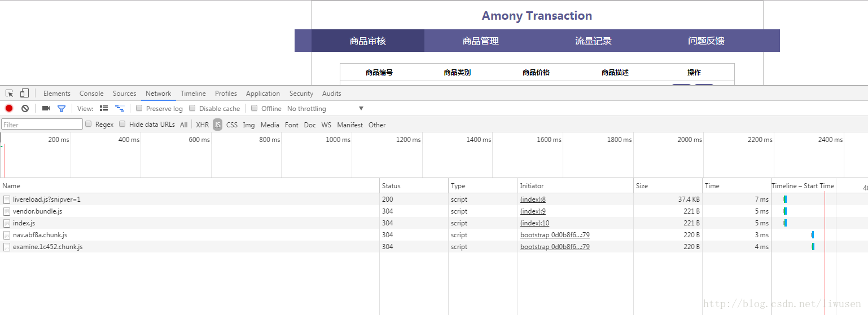The width and height of the screenshot is (868, 315).
Task: Stop recording with the red record button
Action: pyautogui.click(x=9, y=108)
